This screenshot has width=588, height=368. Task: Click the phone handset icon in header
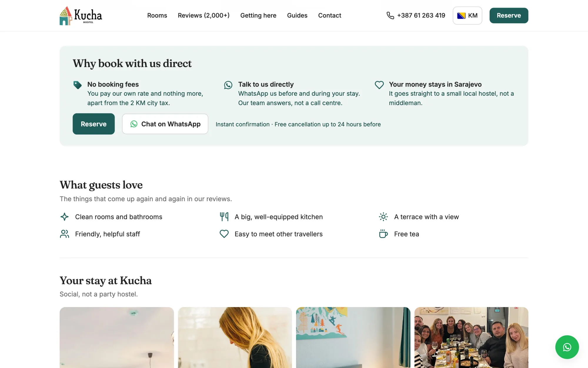click(390, 16)
